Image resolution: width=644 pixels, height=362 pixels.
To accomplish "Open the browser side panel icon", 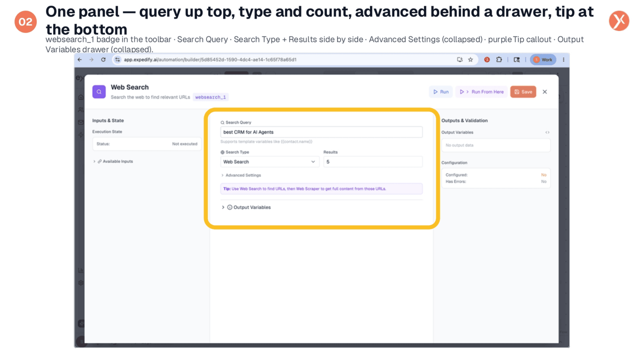I will coord(517,60).
